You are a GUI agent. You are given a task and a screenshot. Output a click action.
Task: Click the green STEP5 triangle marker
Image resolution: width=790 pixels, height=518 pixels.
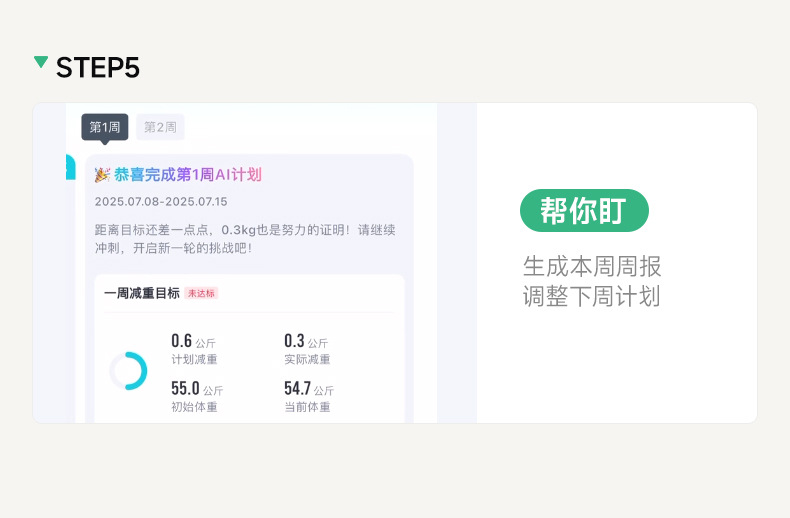[41, 63]
